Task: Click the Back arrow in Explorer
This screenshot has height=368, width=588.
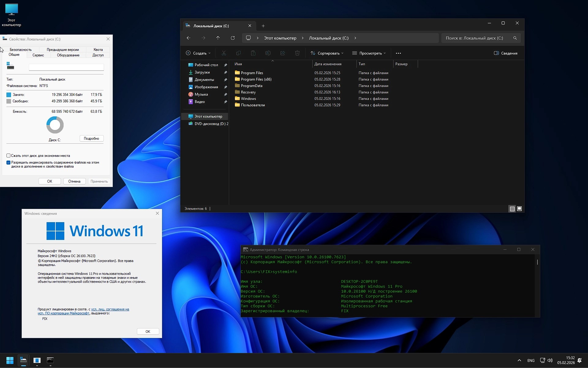Action: point(189,38)
